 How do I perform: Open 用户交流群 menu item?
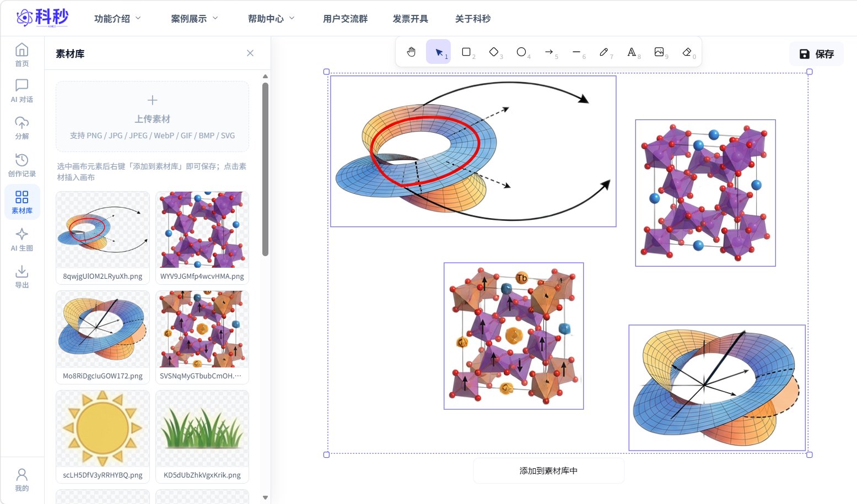pyautogui.click(x=345, y=19)
